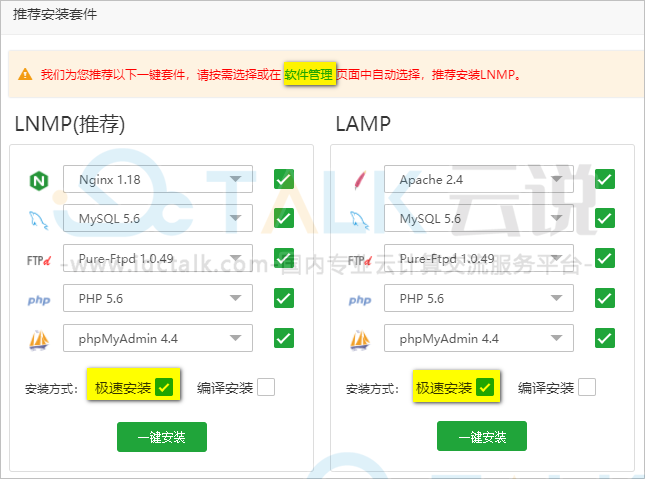Viewport: 645px width, 479px height.
Task: Click the phpMyAdmin sailboat icon in LNMP
Action: point(39,340)
